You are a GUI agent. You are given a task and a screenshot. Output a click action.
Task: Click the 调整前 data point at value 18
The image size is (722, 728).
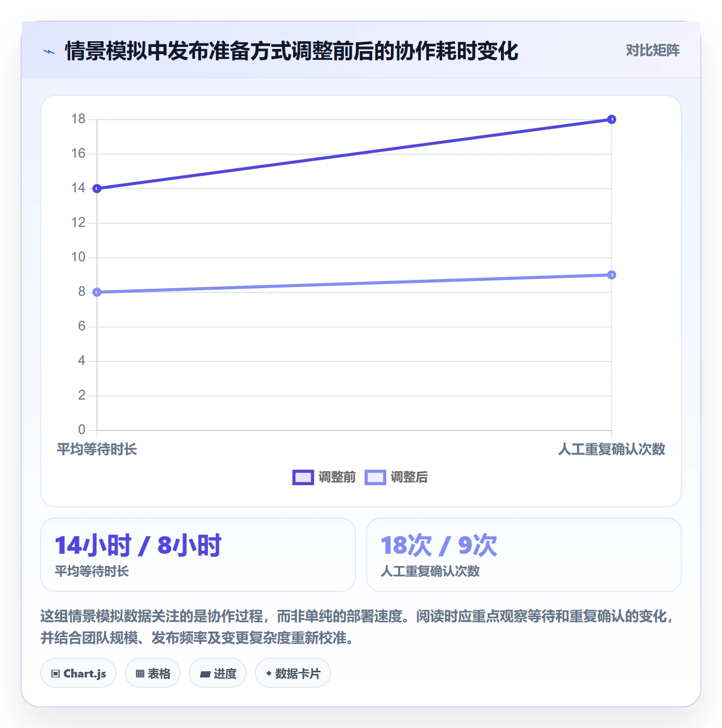(612, 120)
